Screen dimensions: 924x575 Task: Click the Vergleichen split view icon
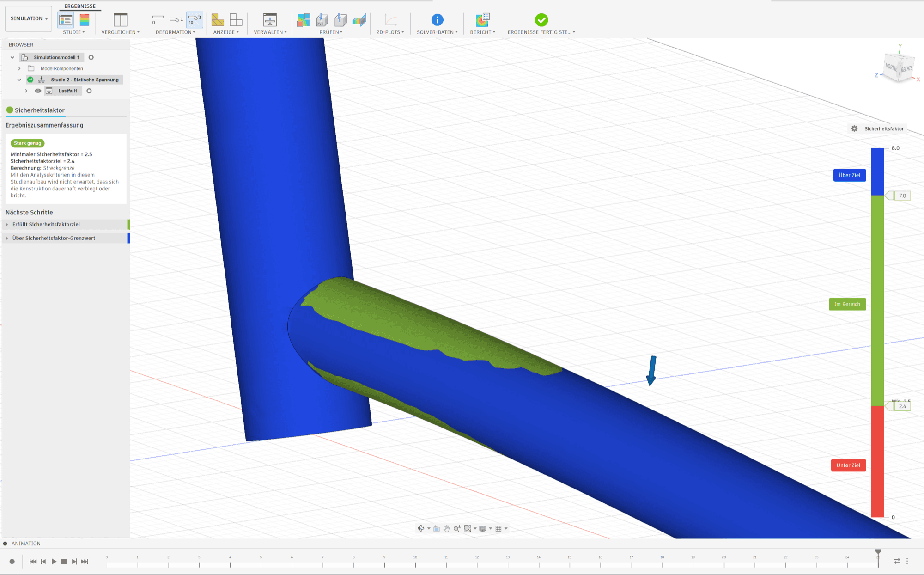[120, 20]
